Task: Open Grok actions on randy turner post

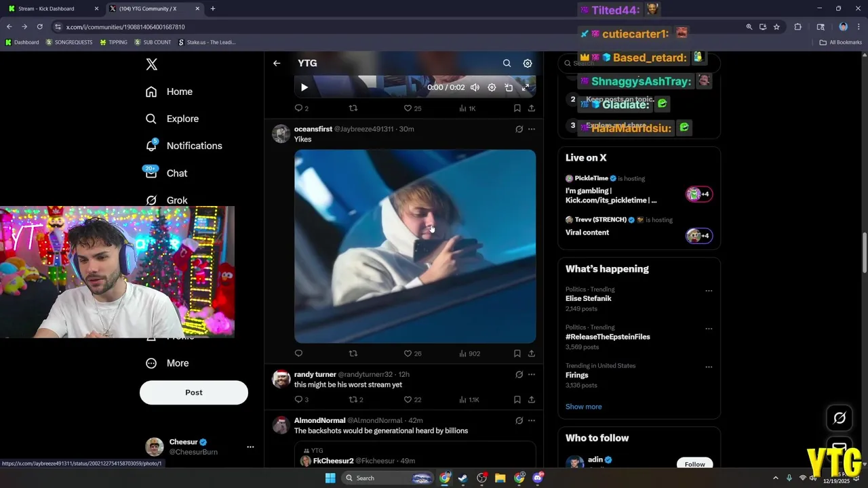Action: [x=519, y=374]
